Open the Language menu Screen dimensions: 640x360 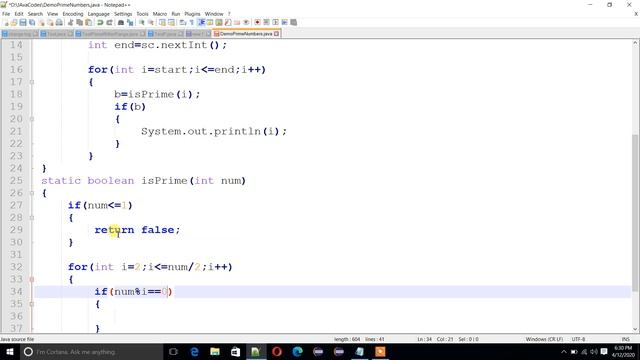tap(98, 14)
